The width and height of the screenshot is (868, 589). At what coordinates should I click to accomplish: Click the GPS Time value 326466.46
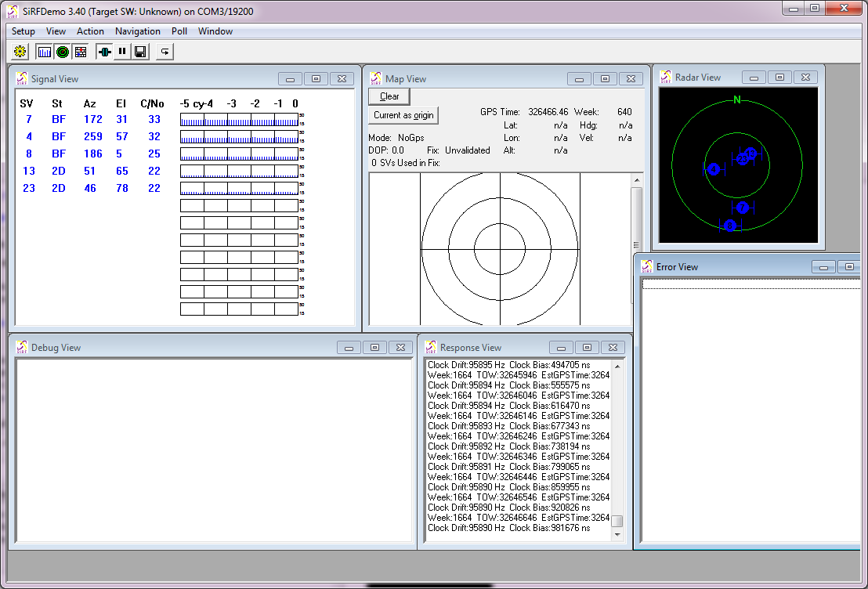(548, 112)
